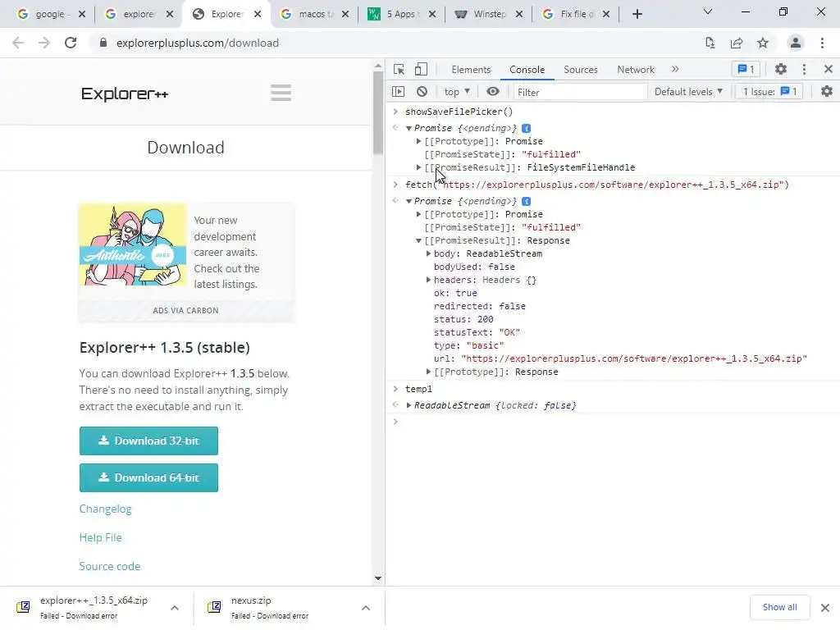The height and width of the screenshot is (630, 840).
Task: View site information lock icon
Action: click(103, 43)
